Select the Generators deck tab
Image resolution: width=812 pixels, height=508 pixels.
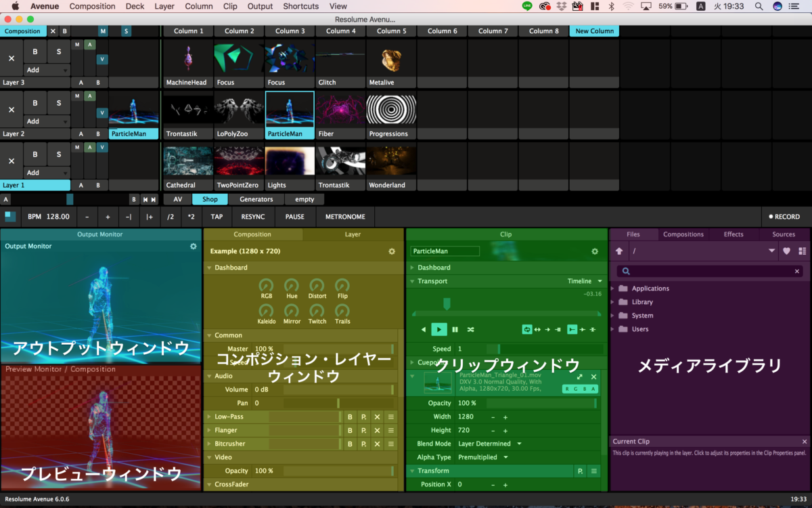tap(256, 199)
